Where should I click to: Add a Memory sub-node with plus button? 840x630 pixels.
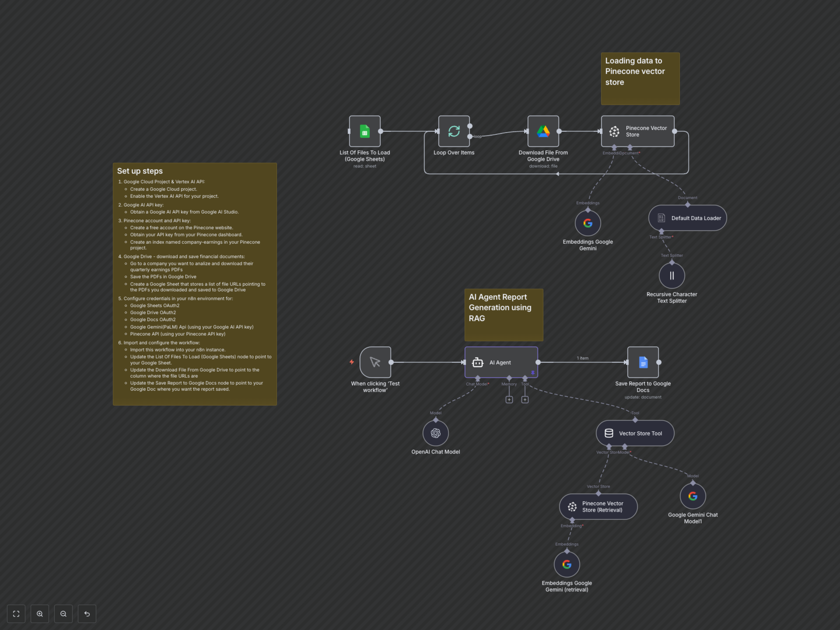[509, 399]
